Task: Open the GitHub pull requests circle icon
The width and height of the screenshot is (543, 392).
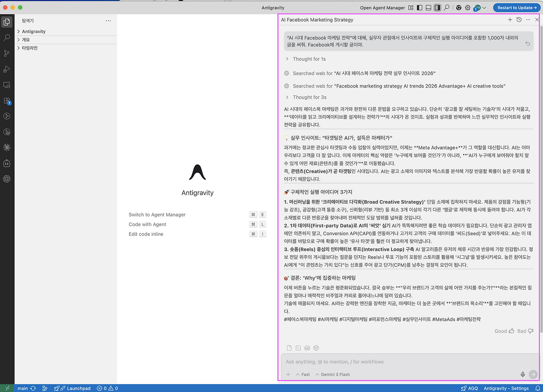Action: tap(7, 116)
